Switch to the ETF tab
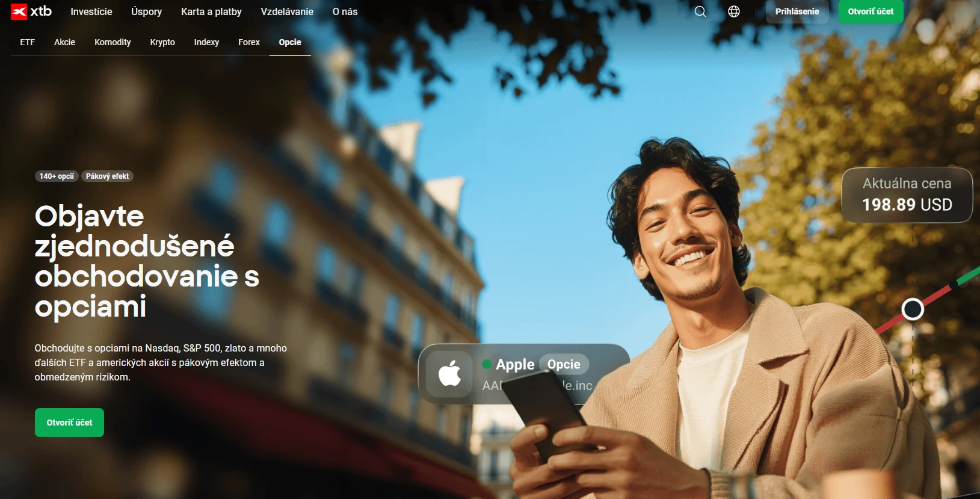980x499 pixels. (28, 42)
